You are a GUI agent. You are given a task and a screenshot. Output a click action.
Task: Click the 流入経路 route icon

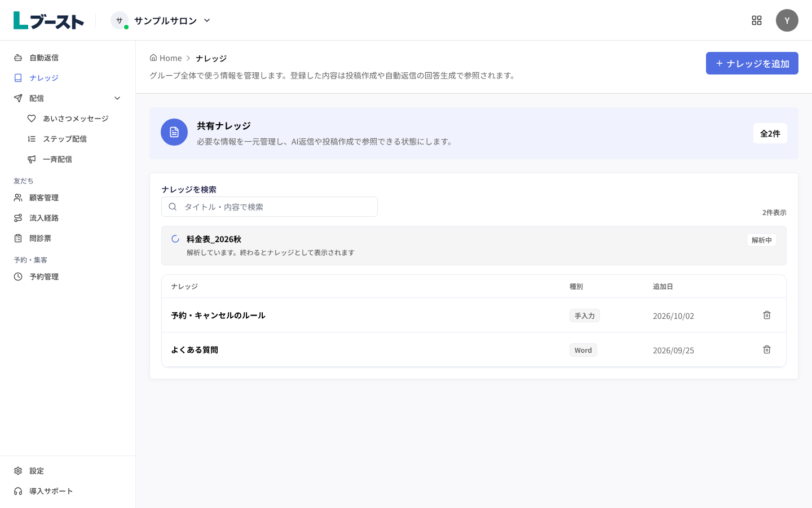point(18,218)
